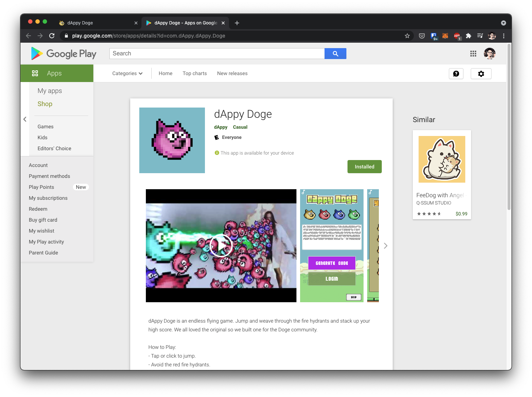Click the Adblock Plus extension icon
Viewport: 532px width, 397px height.
tap(457, 36)
